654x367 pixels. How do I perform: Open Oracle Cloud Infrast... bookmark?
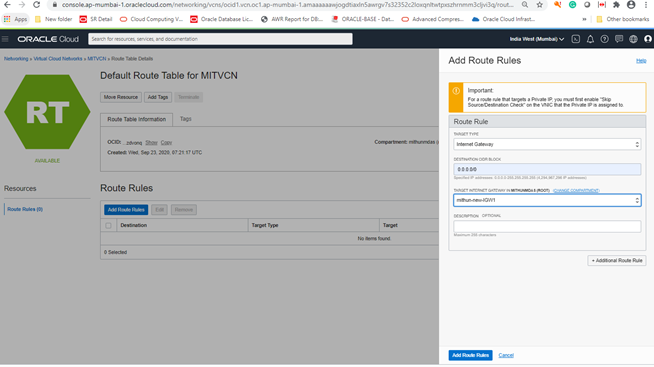(503, 19)
